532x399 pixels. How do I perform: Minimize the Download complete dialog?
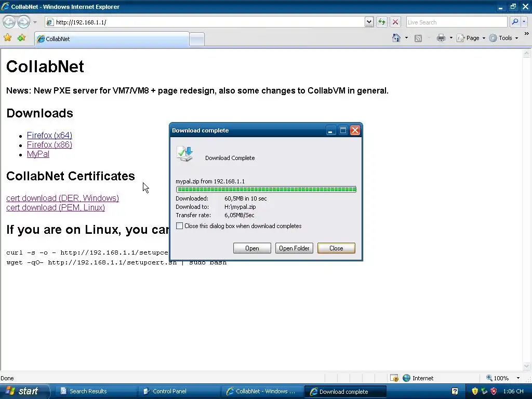tap(330, 130)
